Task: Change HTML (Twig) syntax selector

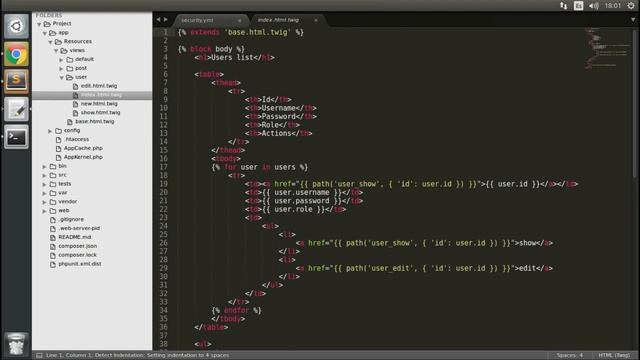Action: click(x=614, y=355)
